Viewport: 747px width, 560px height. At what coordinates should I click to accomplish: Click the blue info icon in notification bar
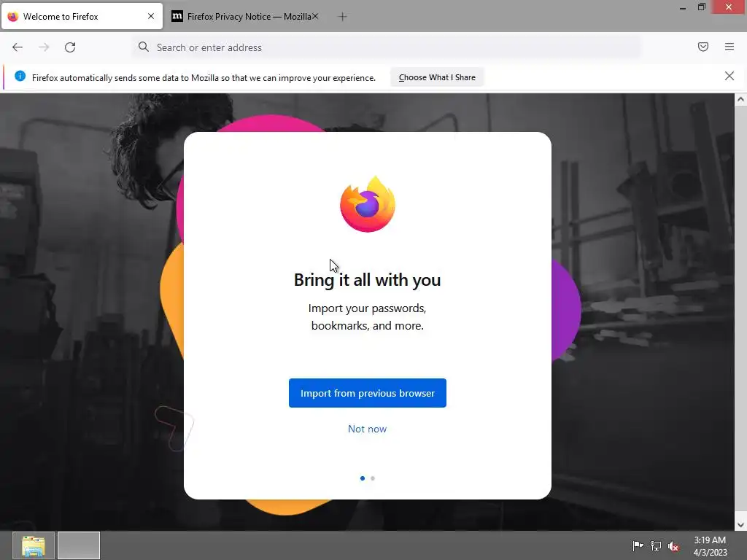(20, 76)
